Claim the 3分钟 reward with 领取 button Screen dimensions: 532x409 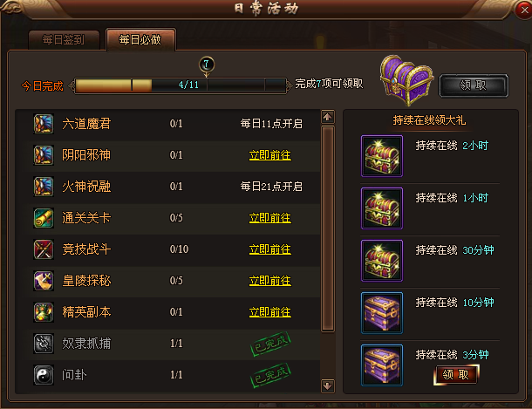(455, 375)
